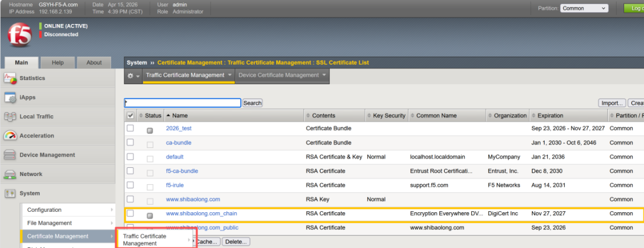This screenshot has height=248, width=644.
Task: Open Network section icon
Action: (x=10, y=174)
